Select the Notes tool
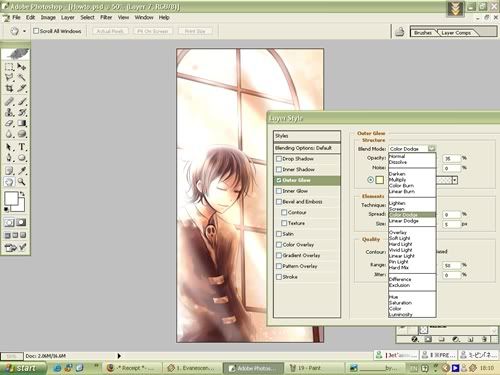The width and height of the screenshot is (500, 375). pyautogui.click(x=9, y=171)
